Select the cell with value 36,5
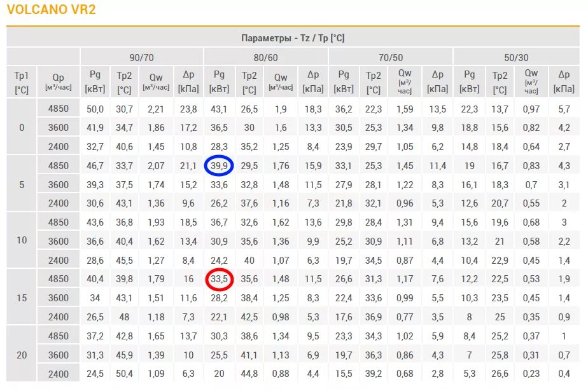Viewport: 588px width, 389px height. pyautogui.click(x=219, y=128)
